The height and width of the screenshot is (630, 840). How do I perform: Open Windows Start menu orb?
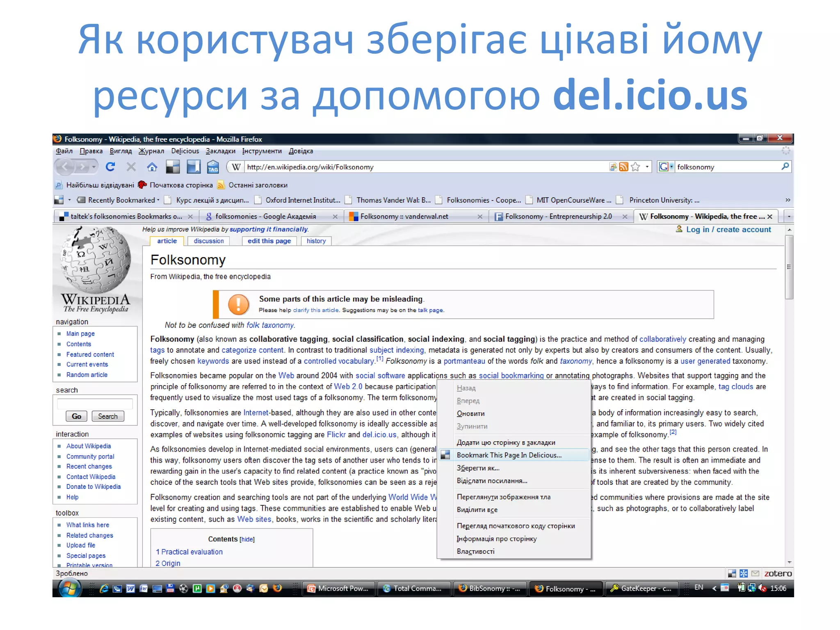(70, 588)
